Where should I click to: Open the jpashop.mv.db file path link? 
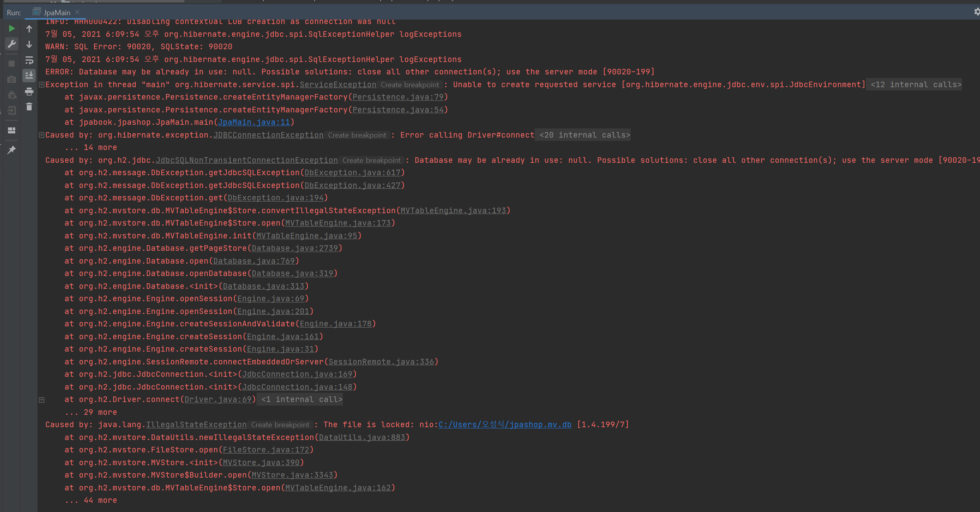(x=505, y=424)
